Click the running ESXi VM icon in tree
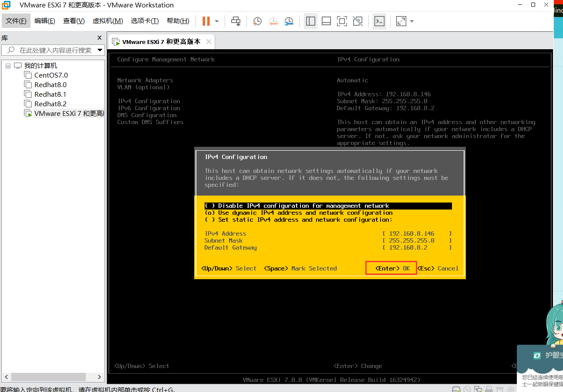The height and width of the screenshot is (392, 563). pos(28,114)
